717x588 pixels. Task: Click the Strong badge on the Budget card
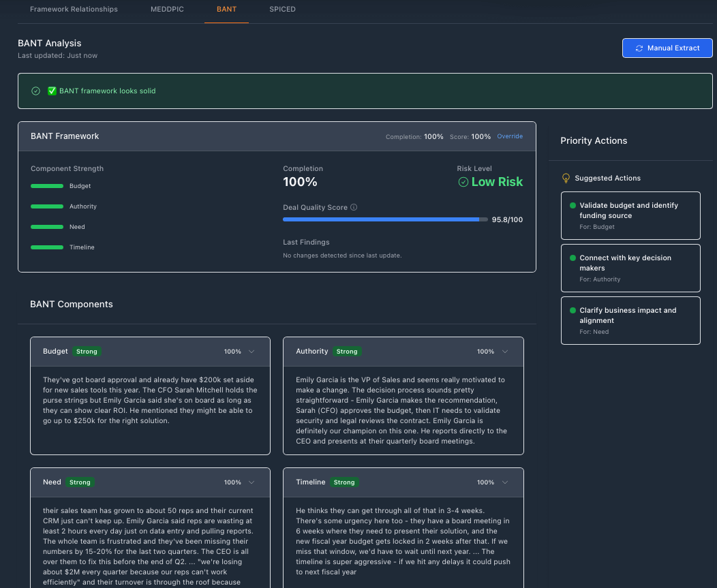pyautogui.click(x=87, y=352)
